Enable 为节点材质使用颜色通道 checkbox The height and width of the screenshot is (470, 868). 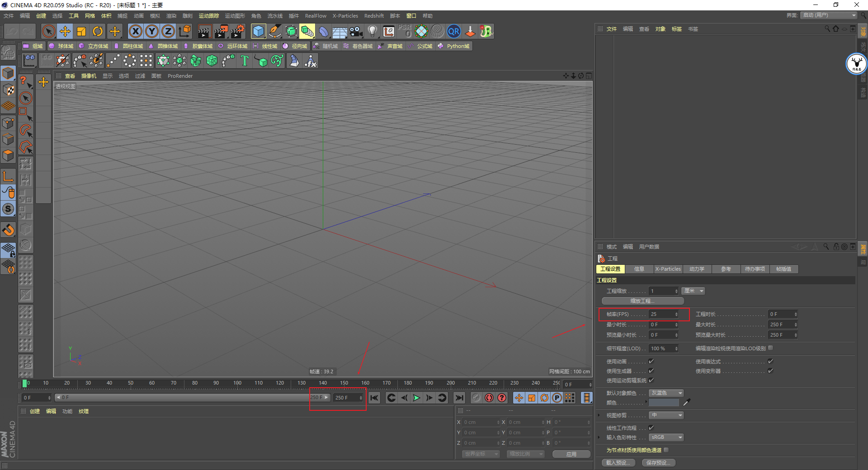(x=666, y=450)
